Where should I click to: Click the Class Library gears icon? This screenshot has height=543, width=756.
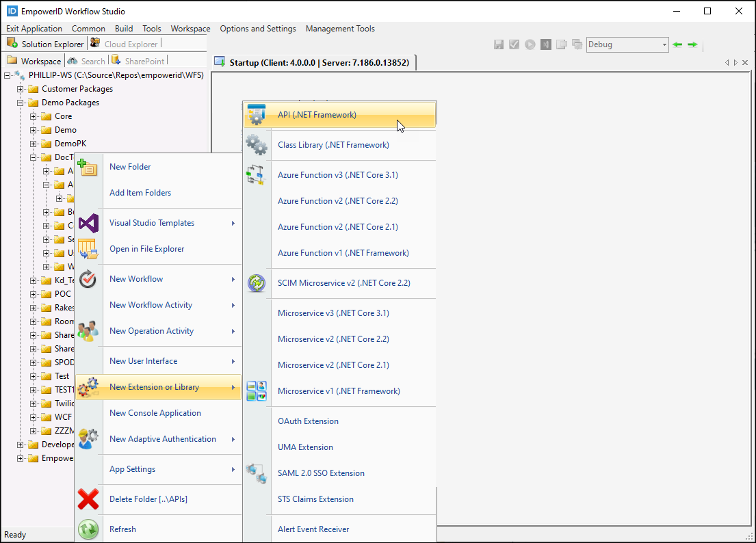tap(257, 145)
